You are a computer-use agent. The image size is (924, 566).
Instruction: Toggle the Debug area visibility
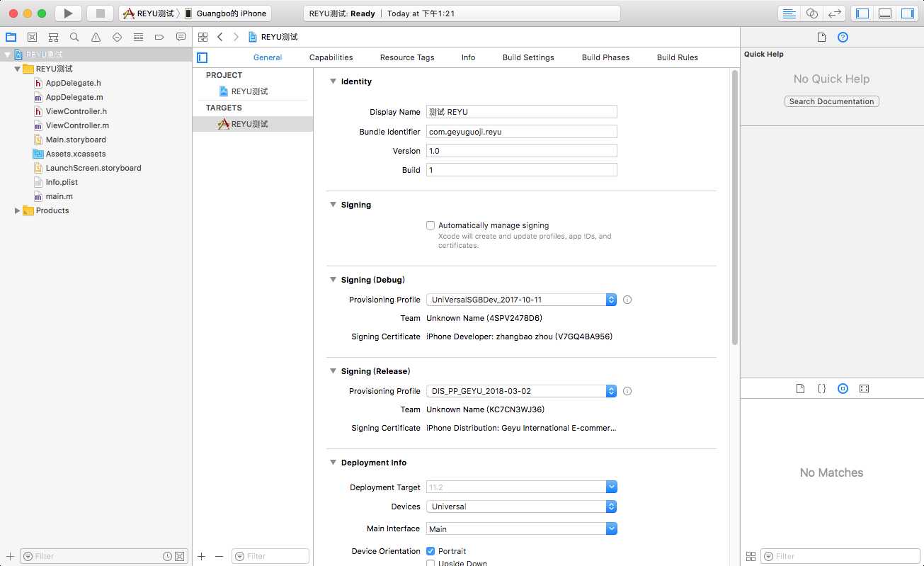tap(884, 13)
